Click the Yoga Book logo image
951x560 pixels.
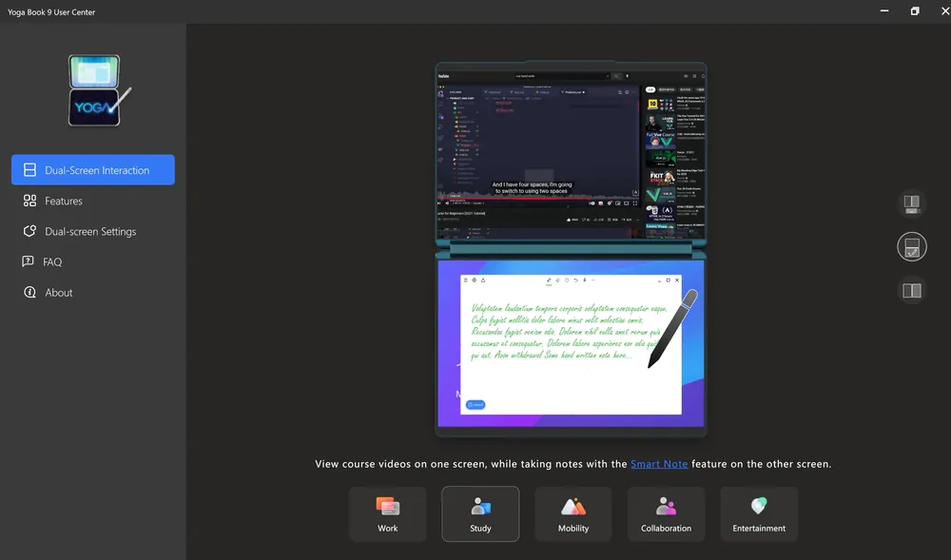point(99,91)
